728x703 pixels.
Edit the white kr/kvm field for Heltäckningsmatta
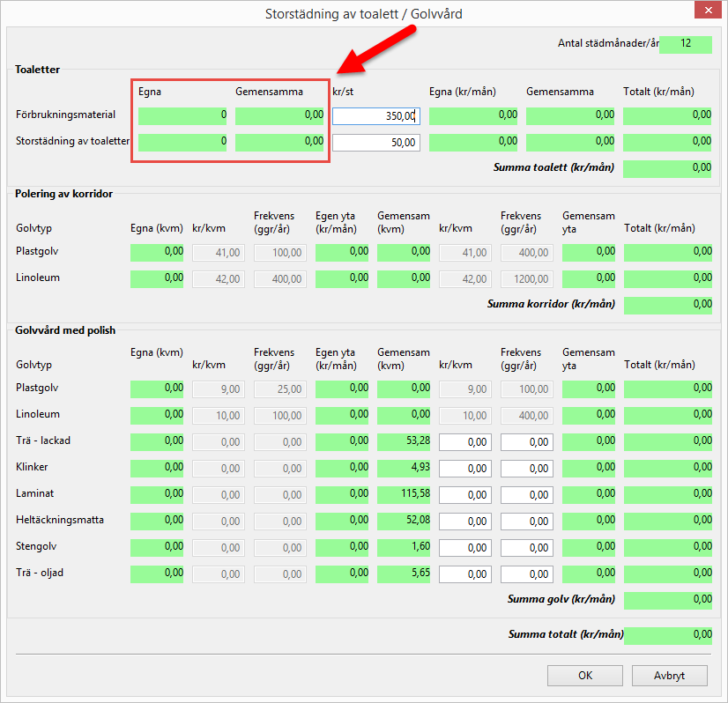pos(464,522)
